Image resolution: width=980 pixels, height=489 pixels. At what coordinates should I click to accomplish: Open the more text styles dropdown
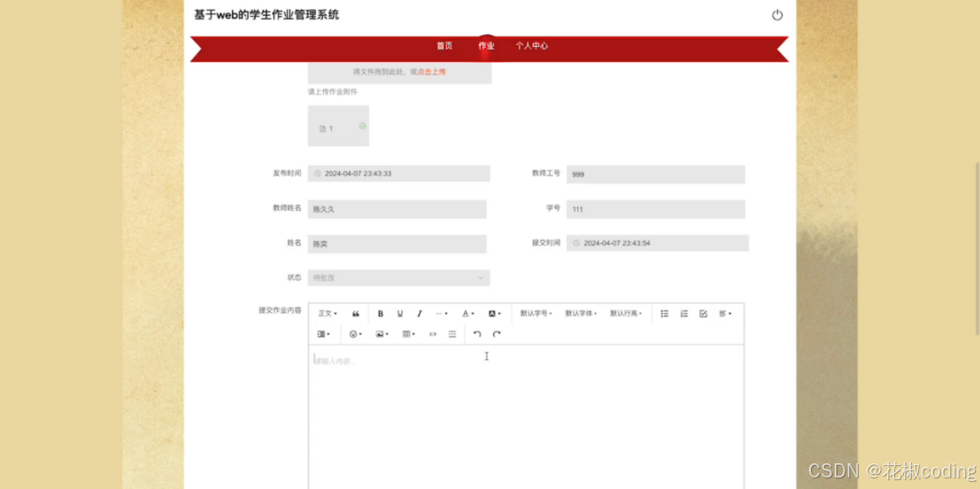click(x=441, y=314)
